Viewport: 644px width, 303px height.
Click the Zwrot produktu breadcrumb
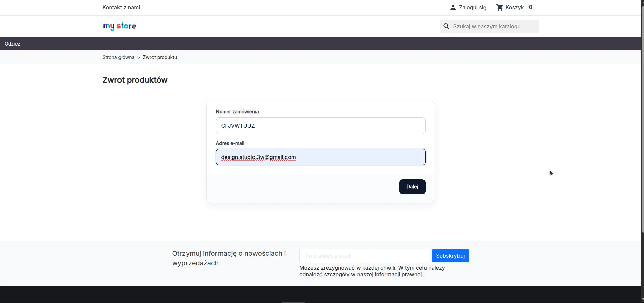pos(160,57)
